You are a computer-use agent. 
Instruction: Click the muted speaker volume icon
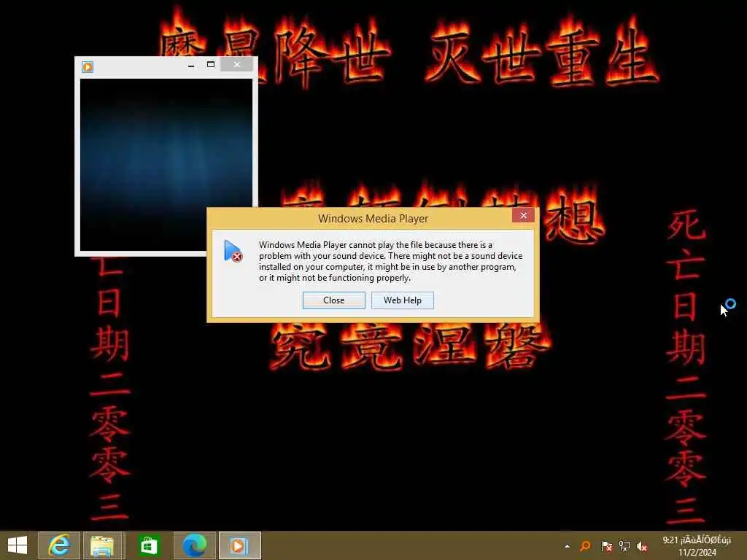point(642,547)
